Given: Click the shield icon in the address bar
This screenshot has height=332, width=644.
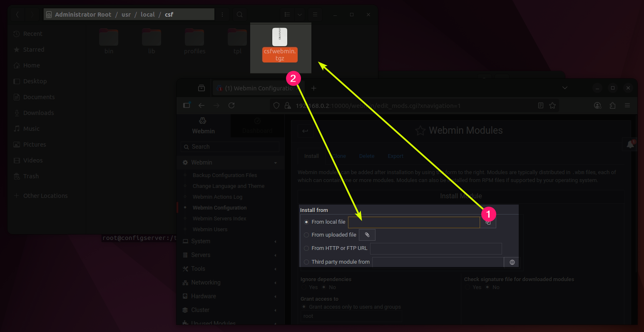Looking at the screenshot, I should 276,105.
